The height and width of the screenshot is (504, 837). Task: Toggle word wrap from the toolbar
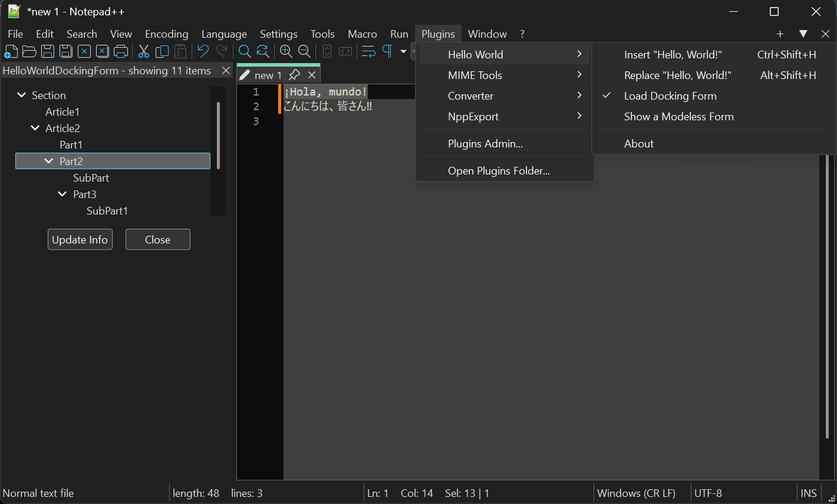pos(368,51)
